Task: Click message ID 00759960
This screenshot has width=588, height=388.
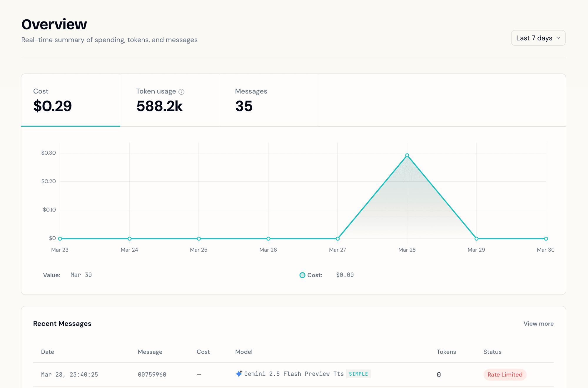Action: (x=152, y=374)
